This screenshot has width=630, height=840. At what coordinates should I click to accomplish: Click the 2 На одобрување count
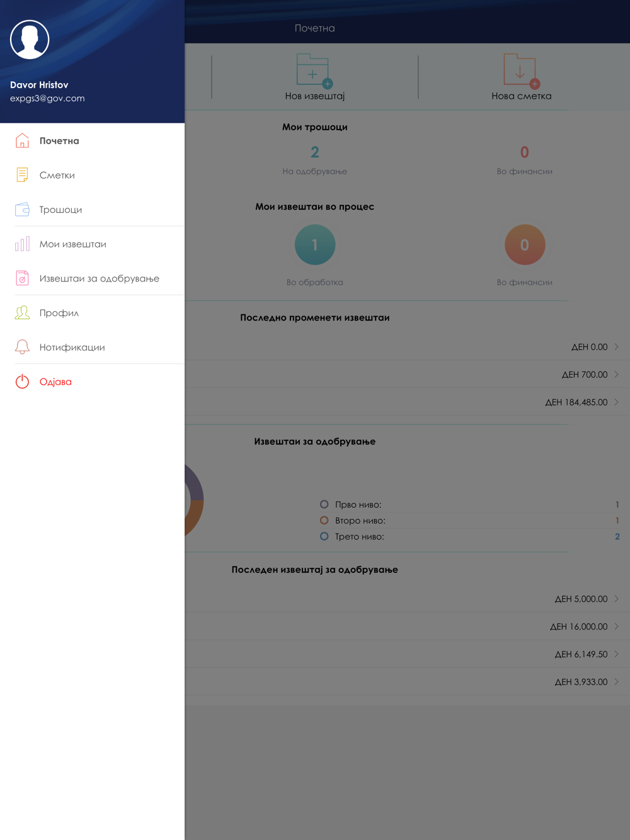click(x=314, y=152)
